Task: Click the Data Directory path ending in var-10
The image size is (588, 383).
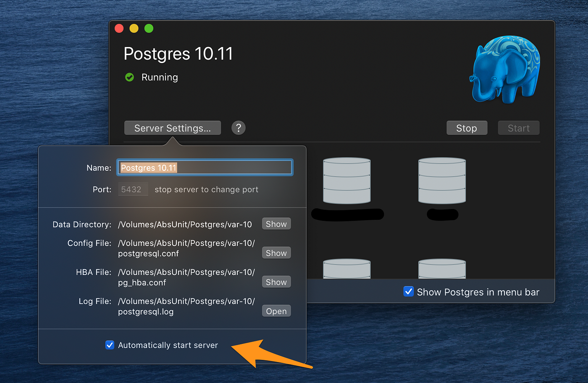Action: [x=185, y=225]
